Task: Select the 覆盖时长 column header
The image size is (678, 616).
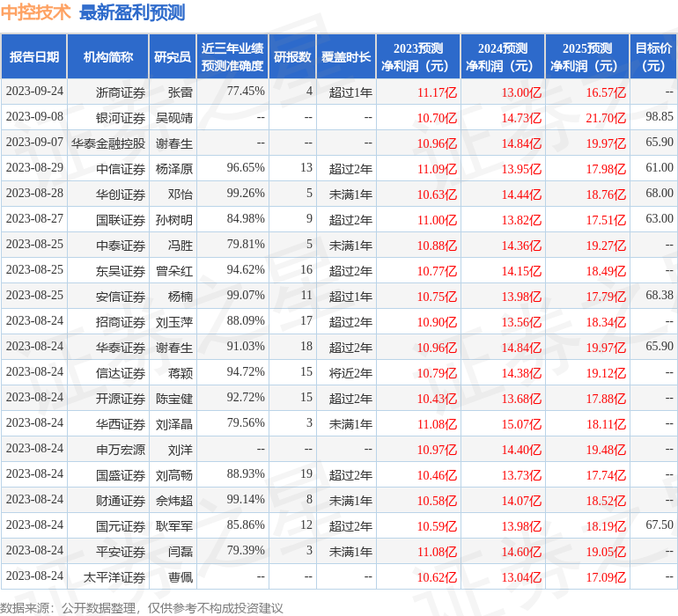Action: (346, 56)
